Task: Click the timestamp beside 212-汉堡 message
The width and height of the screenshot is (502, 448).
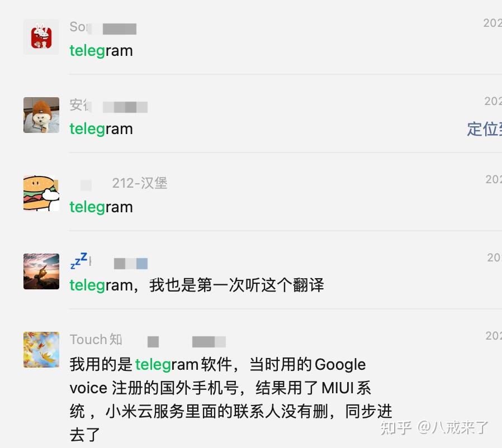Action: (494, 179)
